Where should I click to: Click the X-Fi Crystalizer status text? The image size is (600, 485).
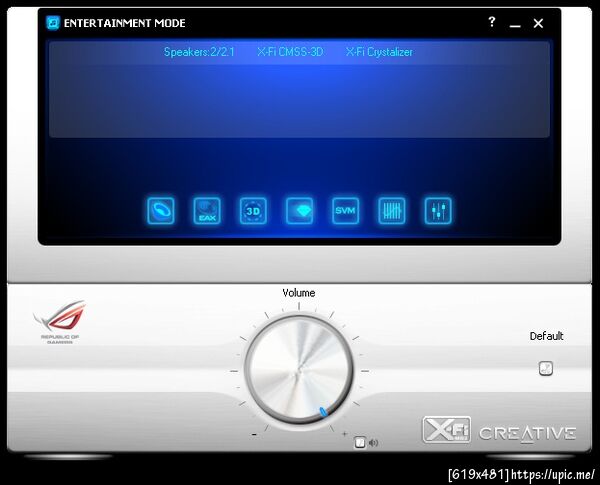click(379, 52)
